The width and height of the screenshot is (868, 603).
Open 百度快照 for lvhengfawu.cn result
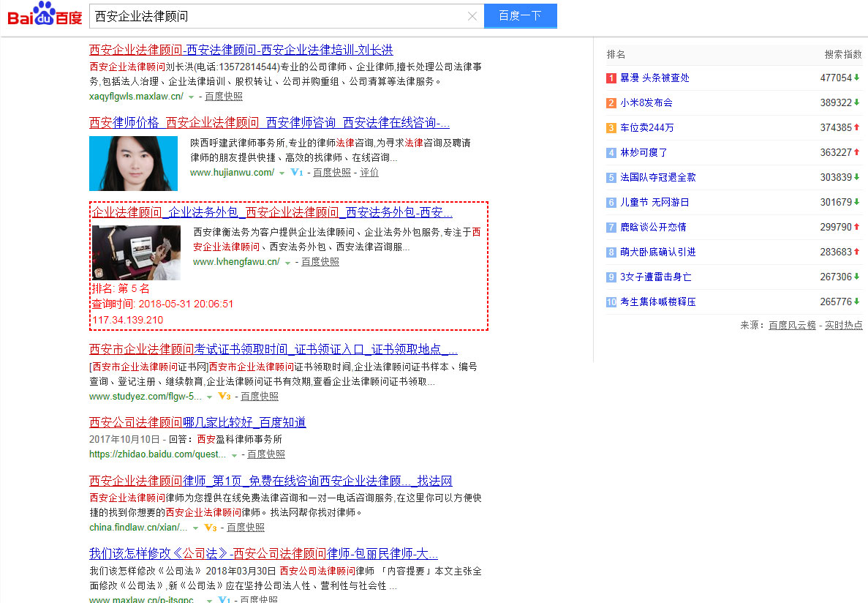coord(320,261)
